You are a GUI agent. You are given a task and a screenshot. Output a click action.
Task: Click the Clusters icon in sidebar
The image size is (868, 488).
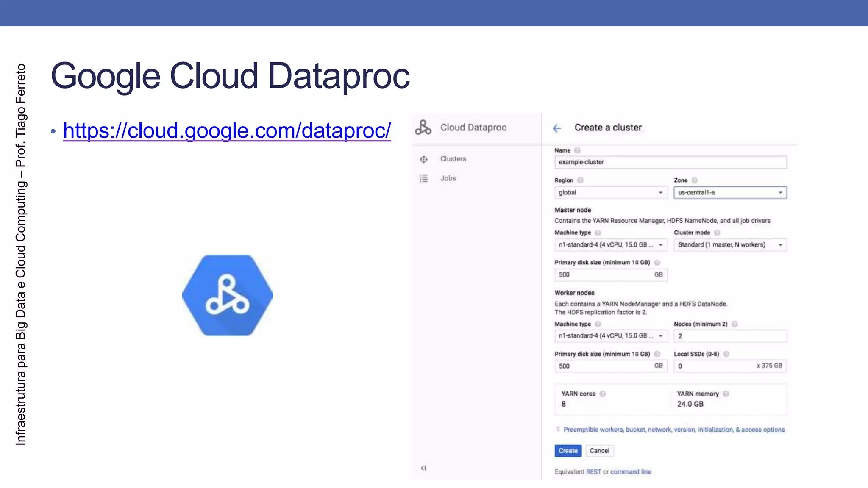click(x=424, y=159)
